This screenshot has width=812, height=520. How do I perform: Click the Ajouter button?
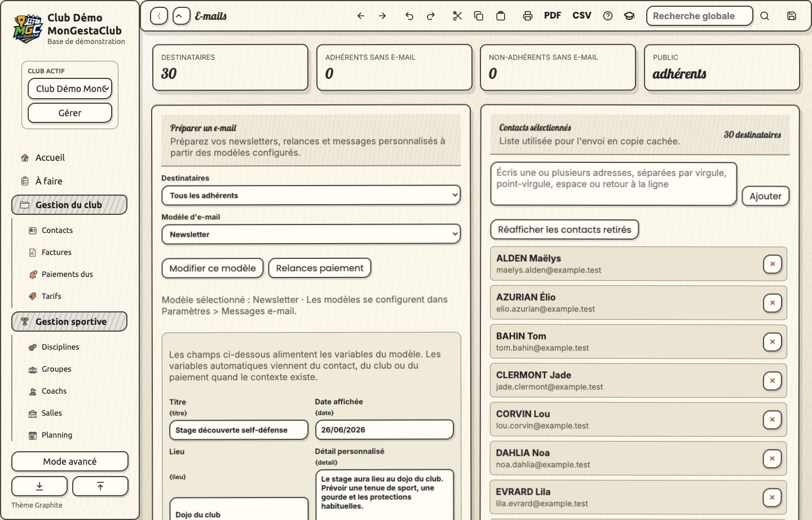(x=766, y=196)
